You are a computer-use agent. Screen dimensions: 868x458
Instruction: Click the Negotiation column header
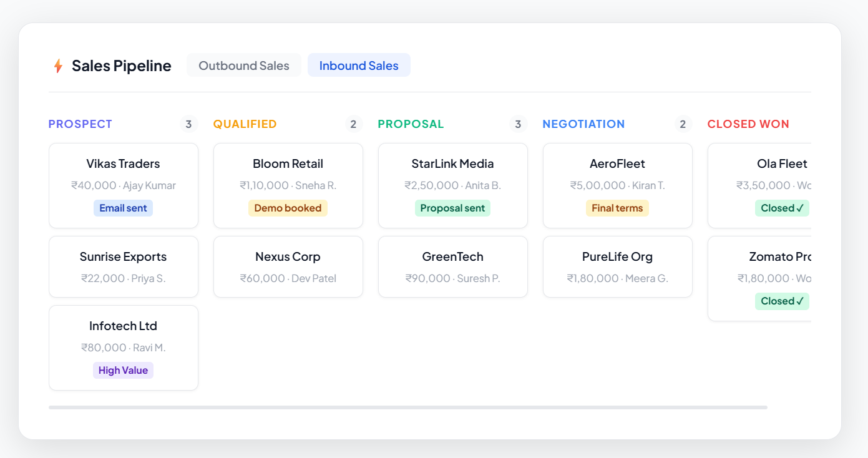[583, 124]
